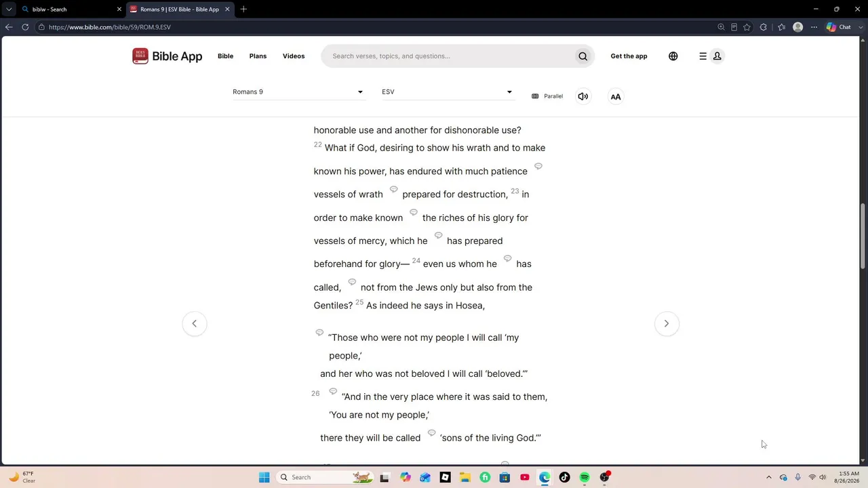The height and width of the screenshot is (488, 868).
Task: Open browser settings and more menu
Action: 814,27
